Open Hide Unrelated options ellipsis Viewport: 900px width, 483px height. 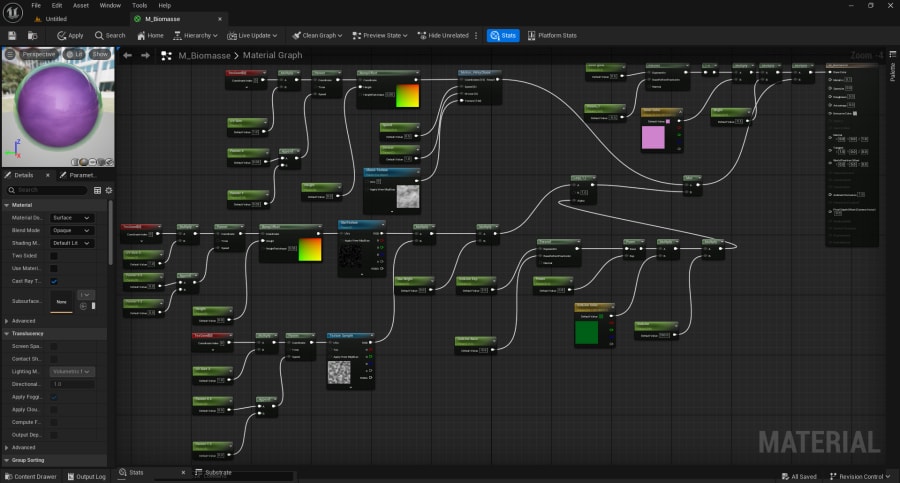476,36
